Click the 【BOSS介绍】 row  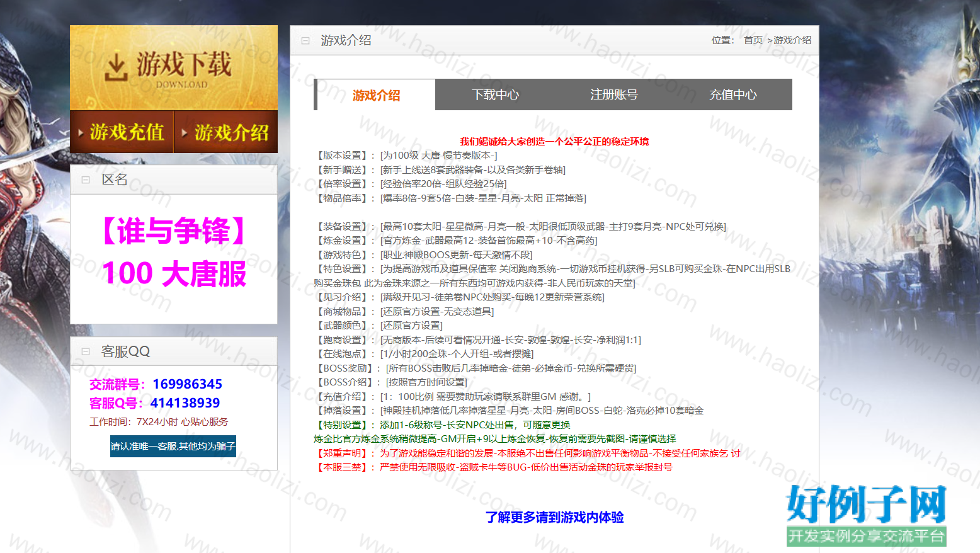390,382
